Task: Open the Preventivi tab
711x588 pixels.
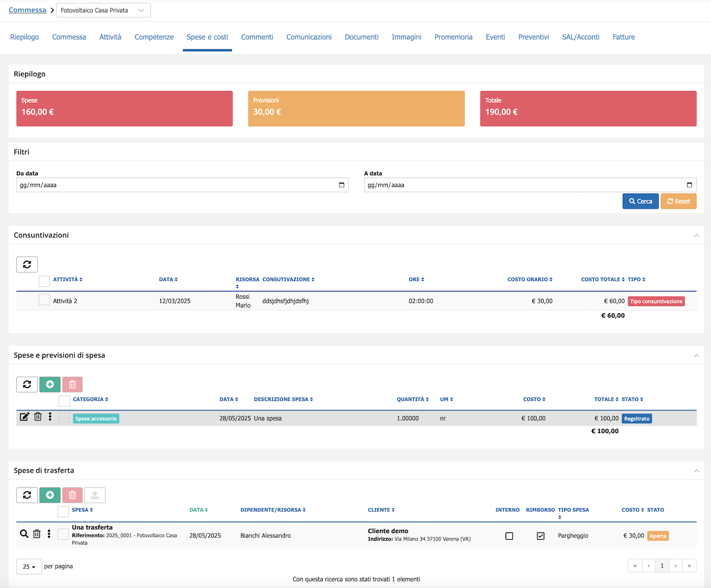Action: 534,37
